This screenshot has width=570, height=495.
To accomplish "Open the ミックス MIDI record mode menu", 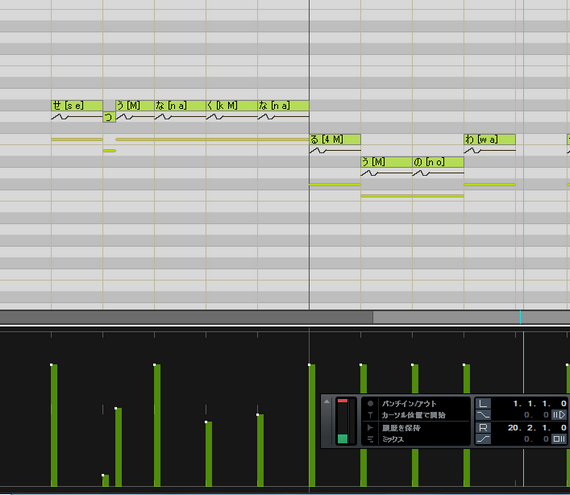I will tap(393, 439).
